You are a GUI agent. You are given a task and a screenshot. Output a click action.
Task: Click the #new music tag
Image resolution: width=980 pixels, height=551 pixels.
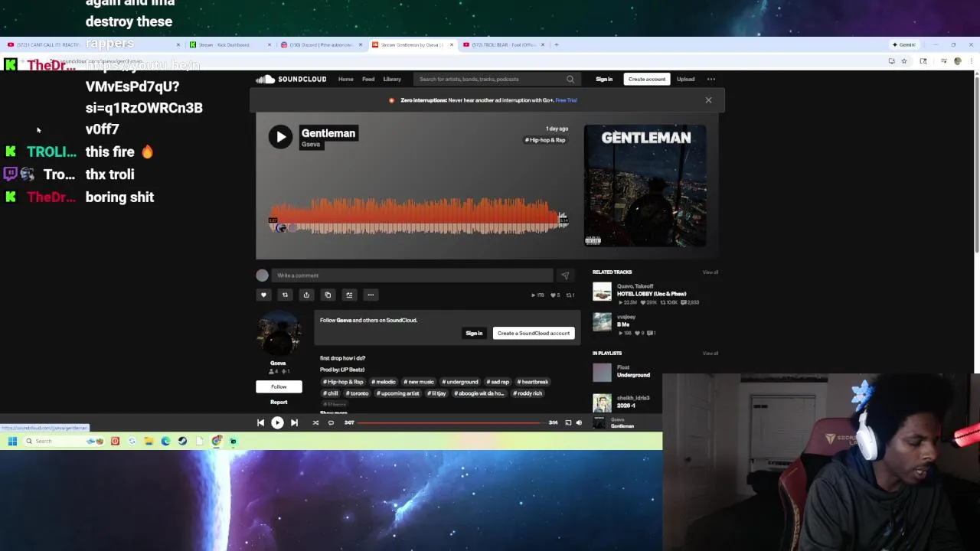pos(419,382)
